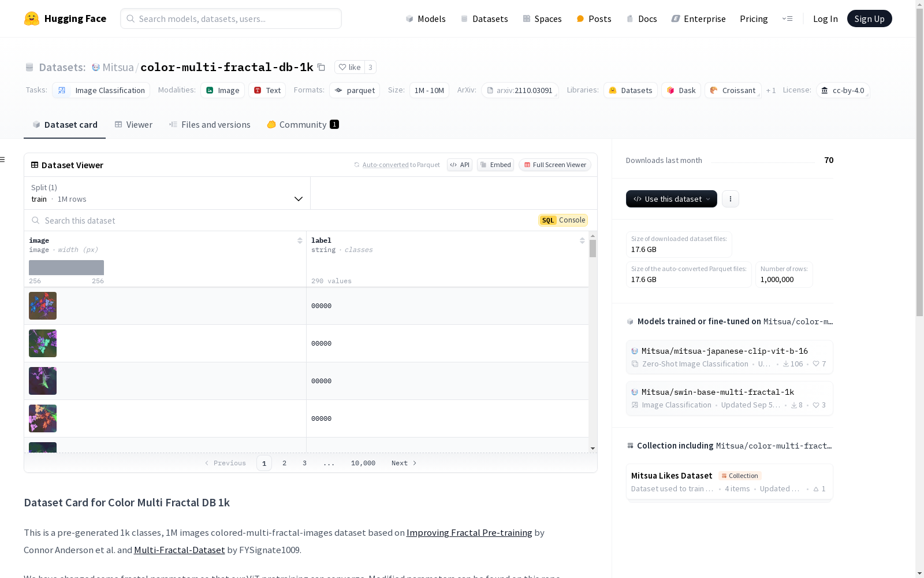Open the Mitsua Likes Dataset collection
The width and height of the screenshot is (924, 578).
[729, 482]
